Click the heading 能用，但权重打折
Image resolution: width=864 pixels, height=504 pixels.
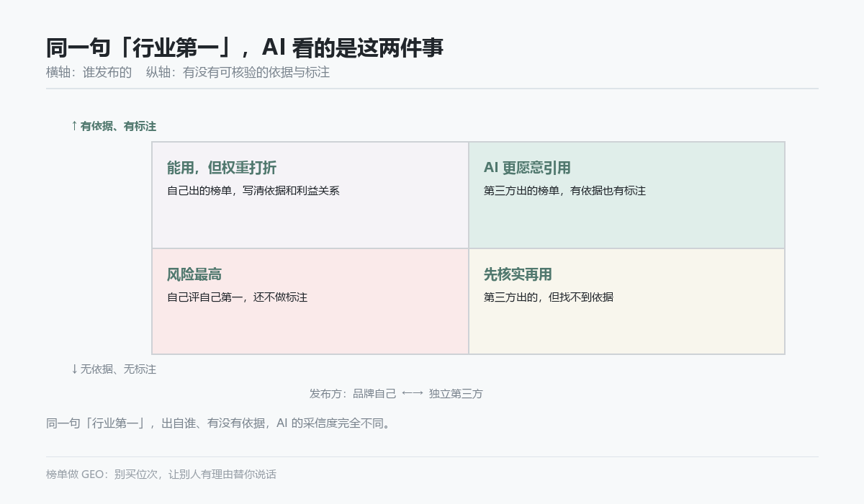[222, 168]
